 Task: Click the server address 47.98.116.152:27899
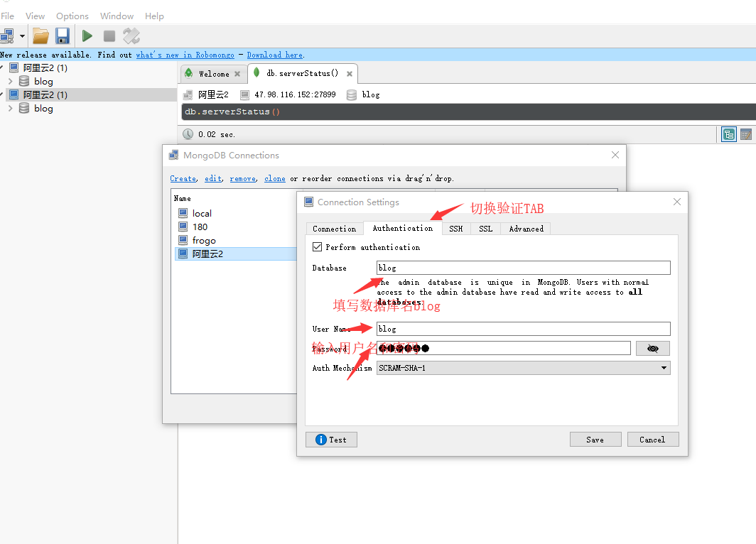[x=295, y=94]
